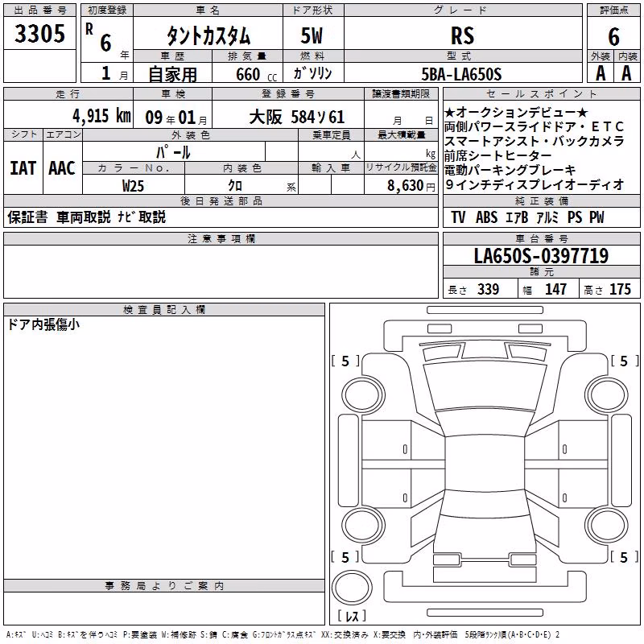The image size is (644, 644).
Task: Click equipment item PW
Action: click(x=597, y=217)
